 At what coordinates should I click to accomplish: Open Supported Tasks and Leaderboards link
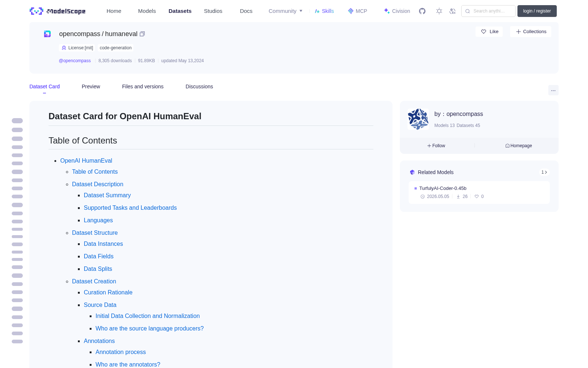tap(130, 208)
